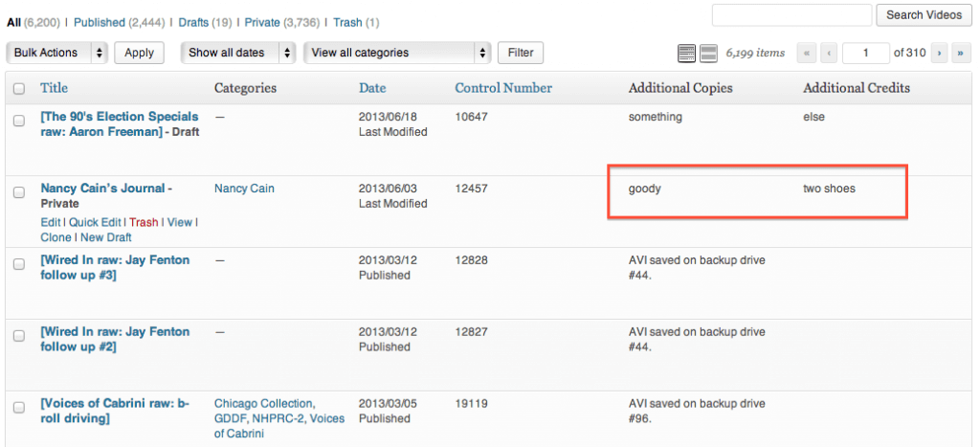The height and width of the screenshot is (447, 980).
Task: Switch to list view icon
Action: [x=686, y=54]
